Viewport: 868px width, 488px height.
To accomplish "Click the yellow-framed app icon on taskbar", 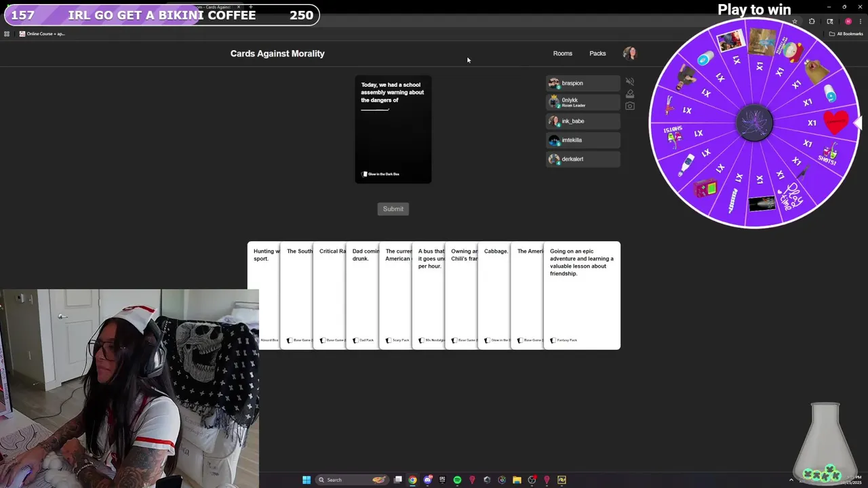I will (x=561, y=480).
